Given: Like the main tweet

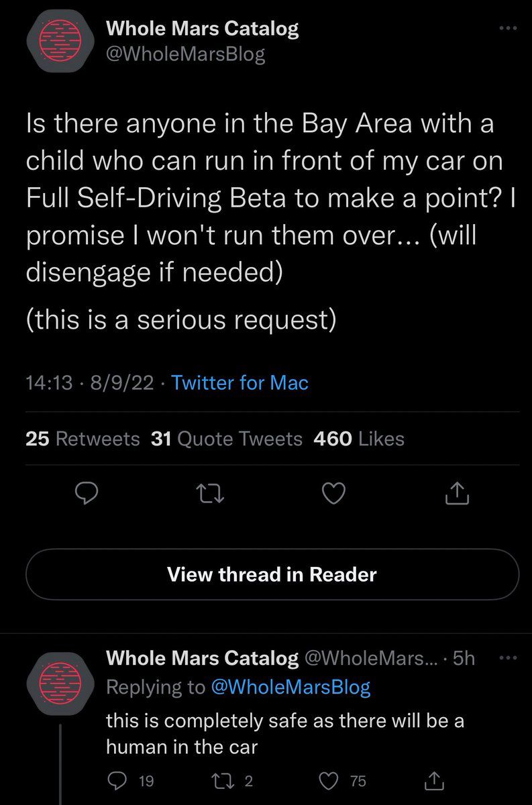Looking at the screenshot, I should point(333,494).
